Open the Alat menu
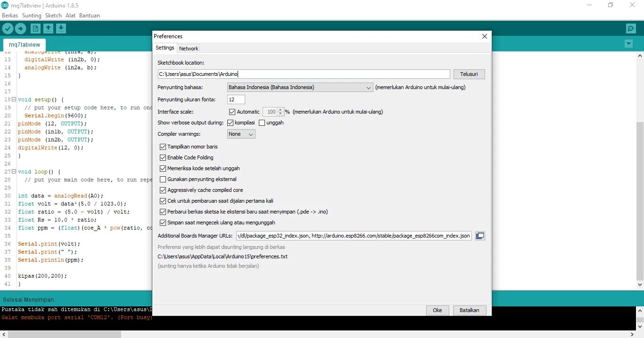Viewport: 644px width, 338px height. pos(71,16)
